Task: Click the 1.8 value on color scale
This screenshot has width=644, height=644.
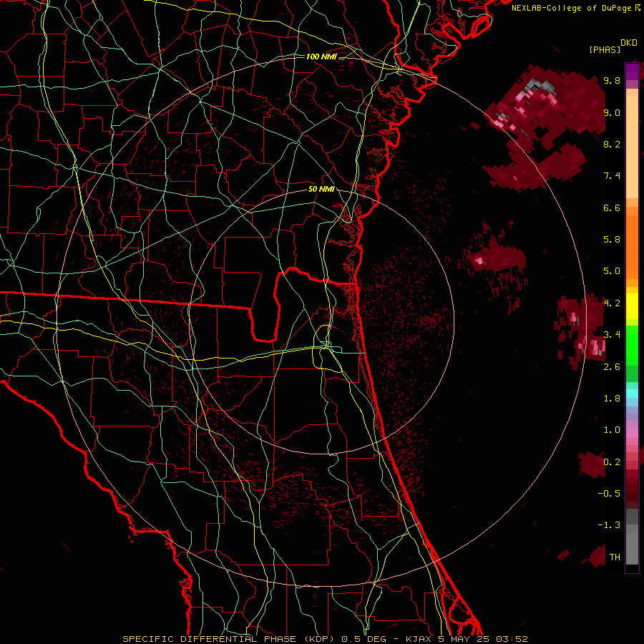Action: pyautogui.click(x=612, y=399)
